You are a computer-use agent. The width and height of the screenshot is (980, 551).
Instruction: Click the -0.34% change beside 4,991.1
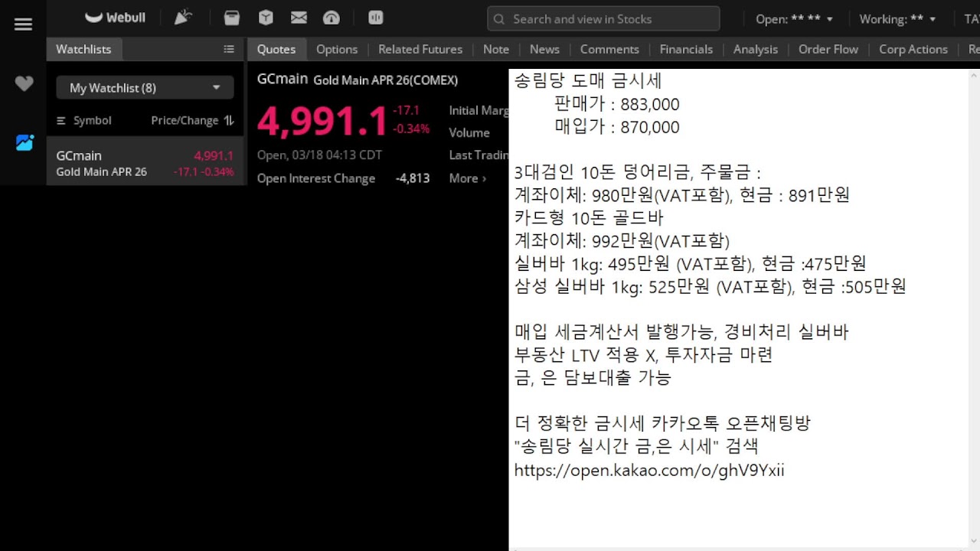[411, 129]
